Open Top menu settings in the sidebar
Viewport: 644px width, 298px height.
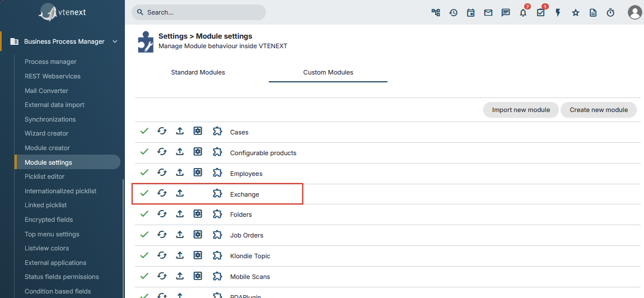click(x=52, y=234)
